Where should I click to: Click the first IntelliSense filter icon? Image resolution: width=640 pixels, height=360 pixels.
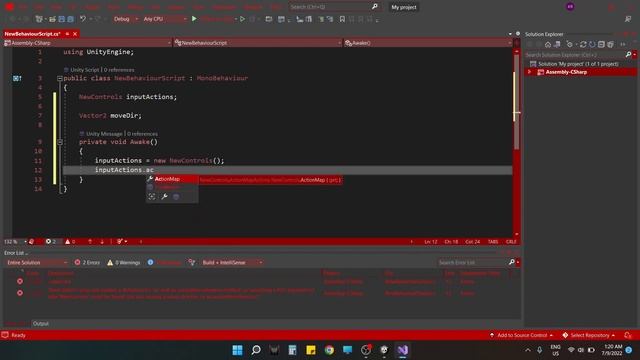coord(152,197)
